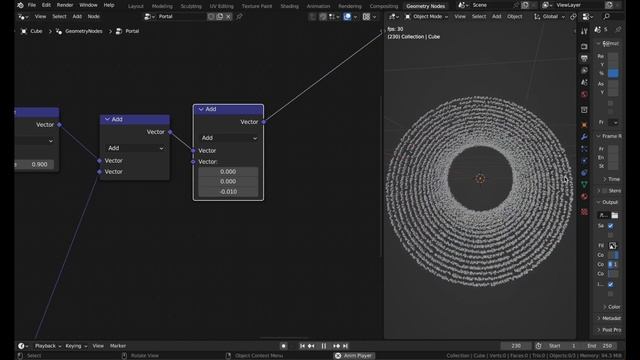
Task: Open the node editor Node menu
Action: pos(93,17)
